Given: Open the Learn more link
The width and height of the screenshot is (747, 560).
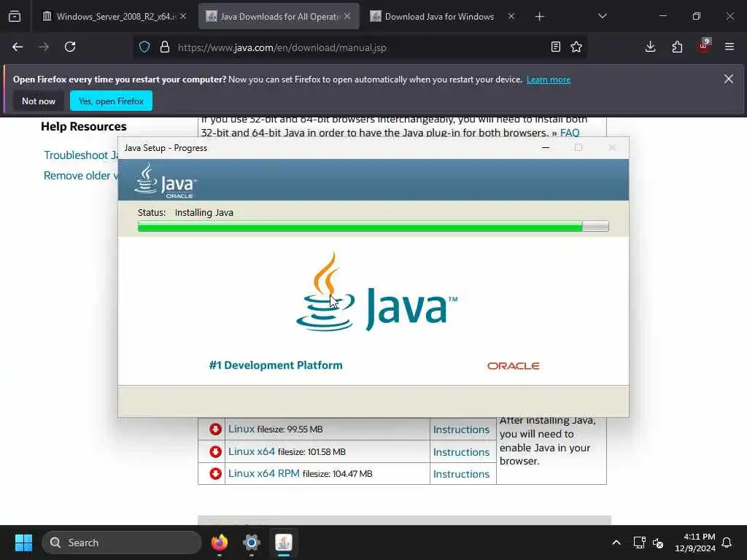Looking at the screenshot, I should click(x=549, y=79).
